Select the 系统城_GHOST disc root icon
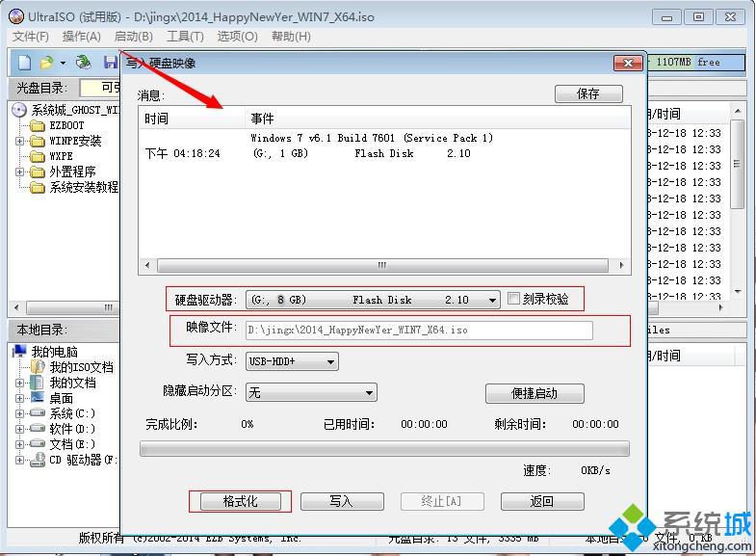This screenshot has height=556, width=756. pyautogui.click(x=20, y=110)
